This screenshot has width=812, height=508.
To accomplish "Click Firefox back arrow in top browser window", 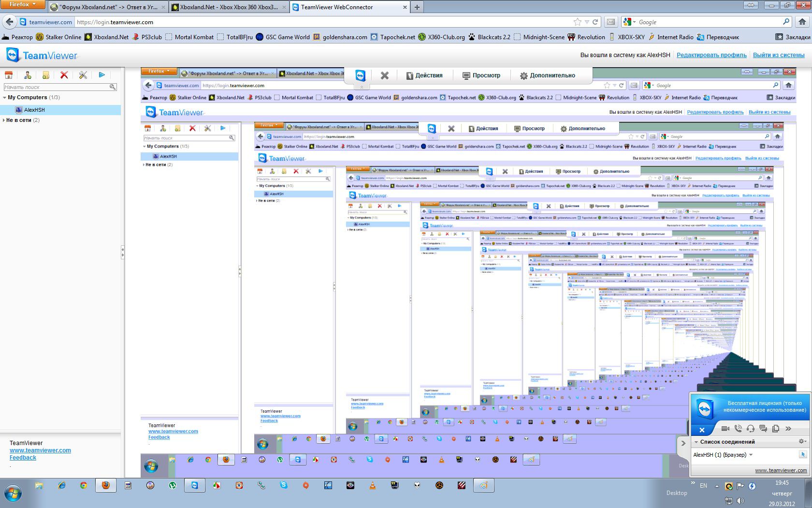I will pyautogui.click(x=9, y=22).
